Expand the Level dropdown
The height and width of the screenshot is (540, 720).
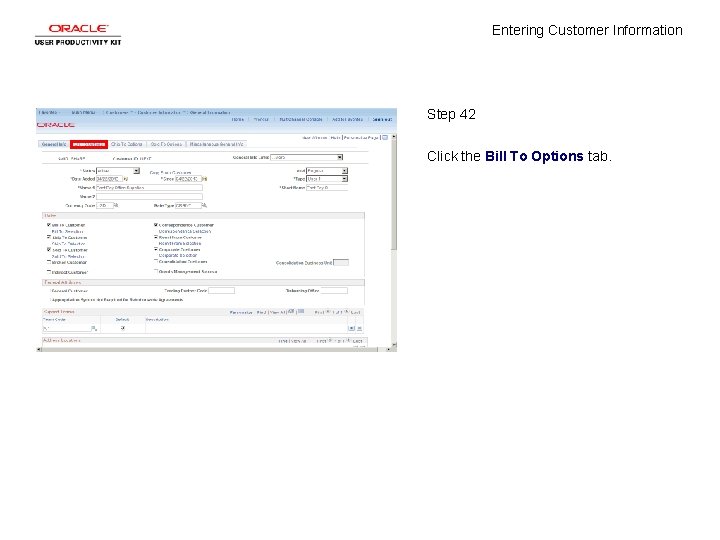pyautogui.click(x=344, y=171)
